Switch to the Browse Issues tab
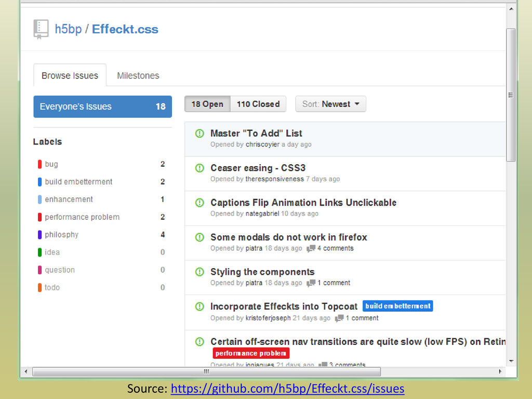 pos(70,75)
